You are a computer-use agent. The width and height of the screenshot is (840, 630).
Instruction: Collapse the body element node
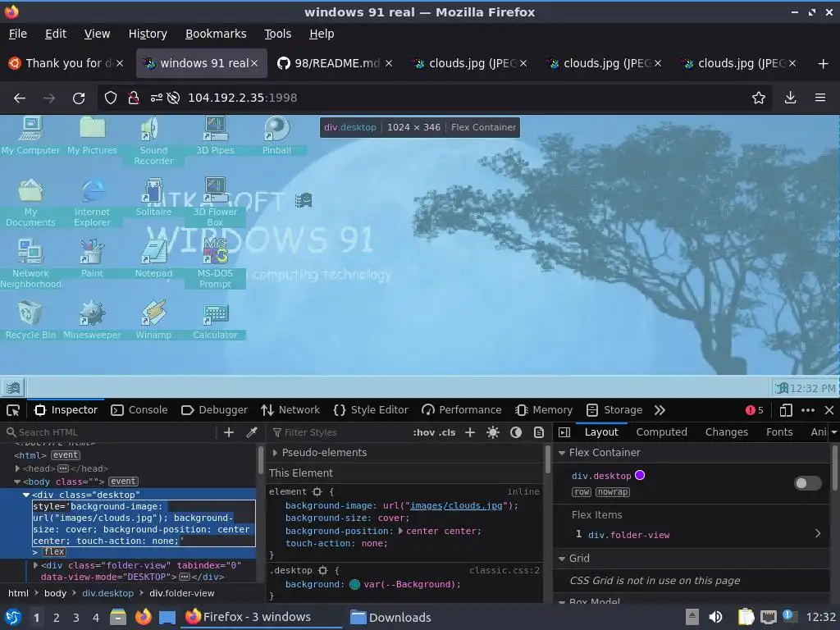17,482
